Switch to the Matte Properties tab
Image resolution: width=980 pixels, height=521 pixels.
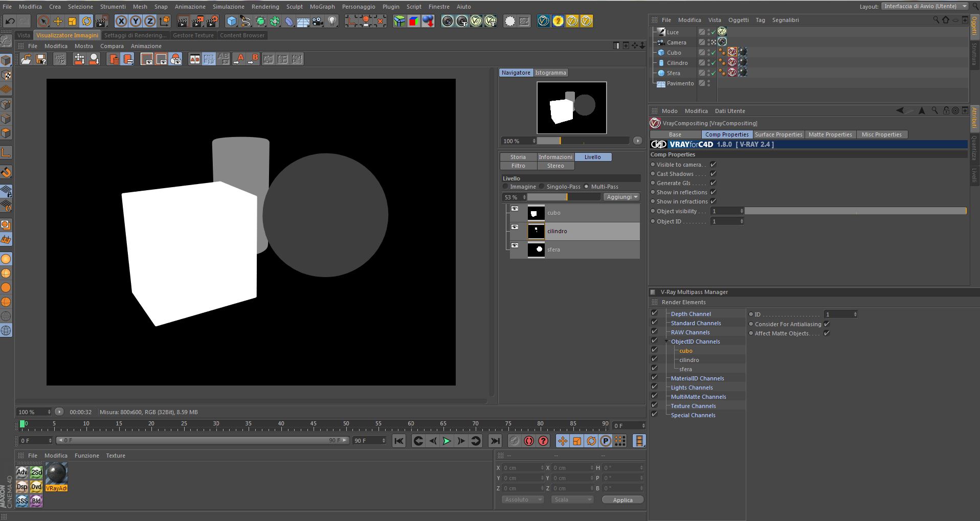[x=830, y=134]
